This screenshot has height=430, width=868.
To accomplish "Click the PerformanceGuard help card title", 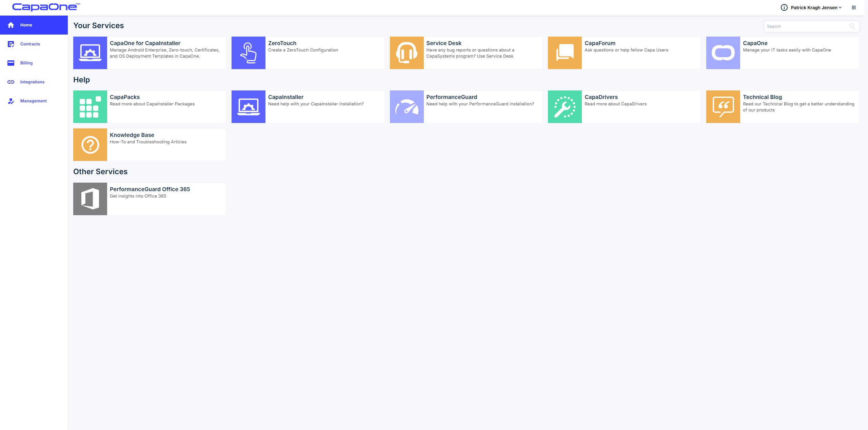I will pyautogui.click(x=452, y=97).
